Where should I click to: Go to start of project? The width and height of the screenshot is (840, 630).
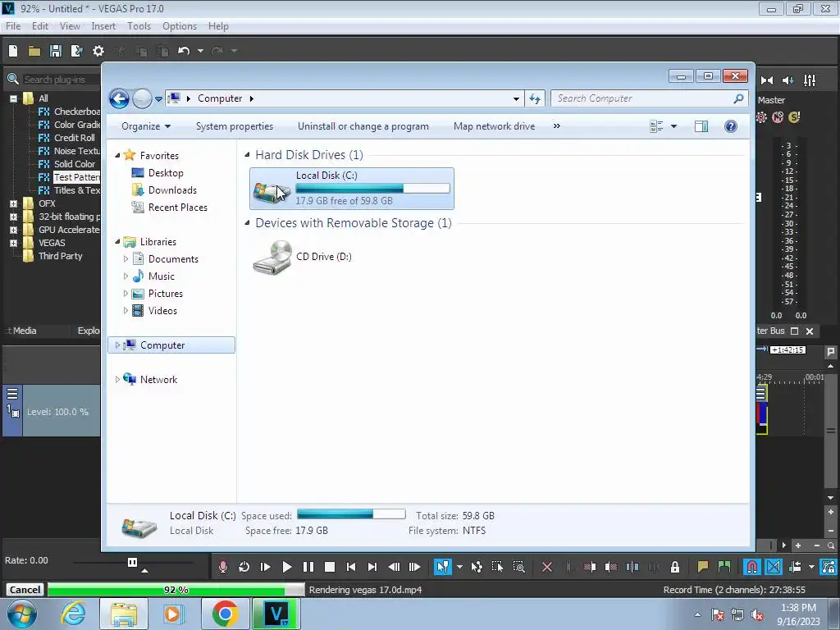tap(351, 567)
